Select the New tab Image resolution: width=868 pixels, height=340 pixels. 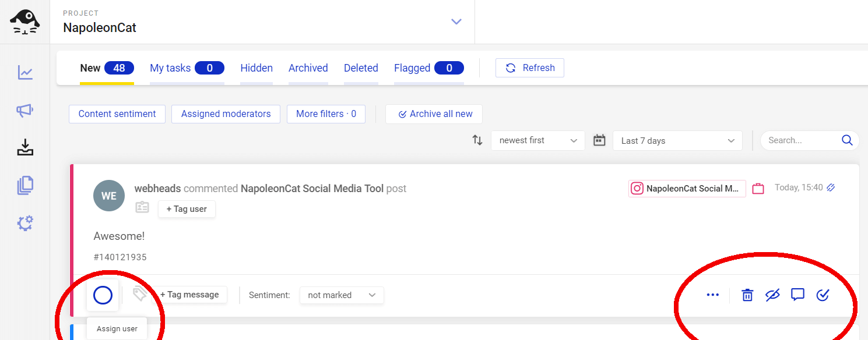pos(107,68)
